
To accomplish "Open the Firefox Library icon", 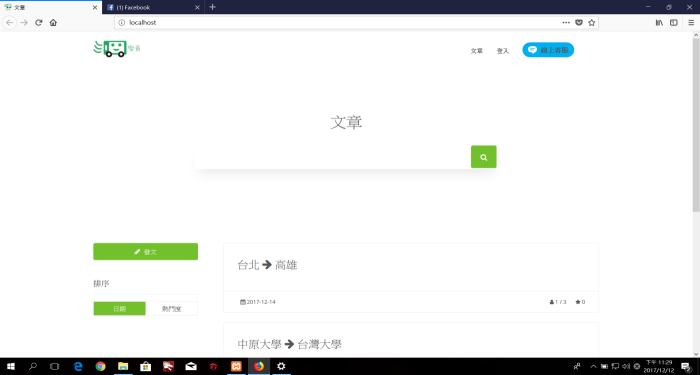I will [x=659, y=22].
